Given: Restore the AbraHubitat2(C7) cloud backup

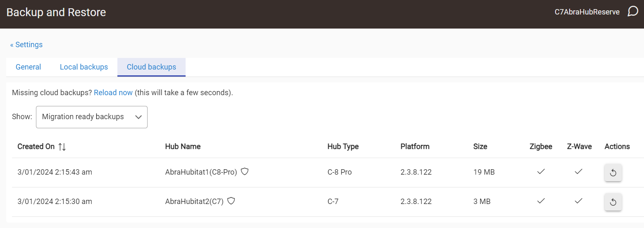Looking at the screenshot, I should 613,202.
